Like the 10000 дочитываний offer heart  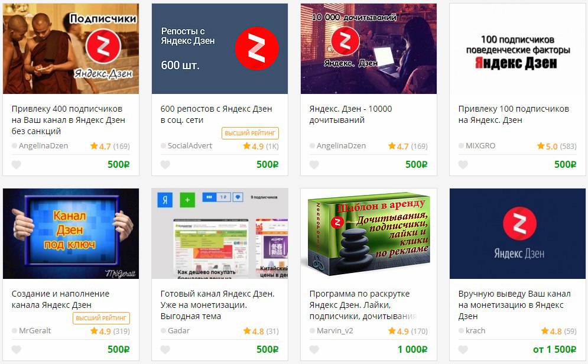coord(314,165)
